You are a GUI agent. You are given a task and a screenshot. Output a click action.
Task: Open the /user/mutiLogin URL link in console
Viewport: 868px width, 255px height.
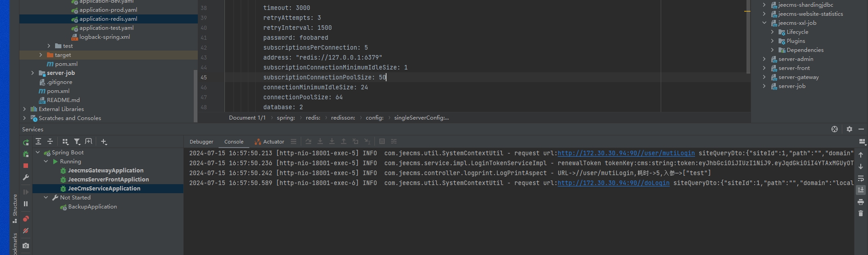[x=626, y=153]
